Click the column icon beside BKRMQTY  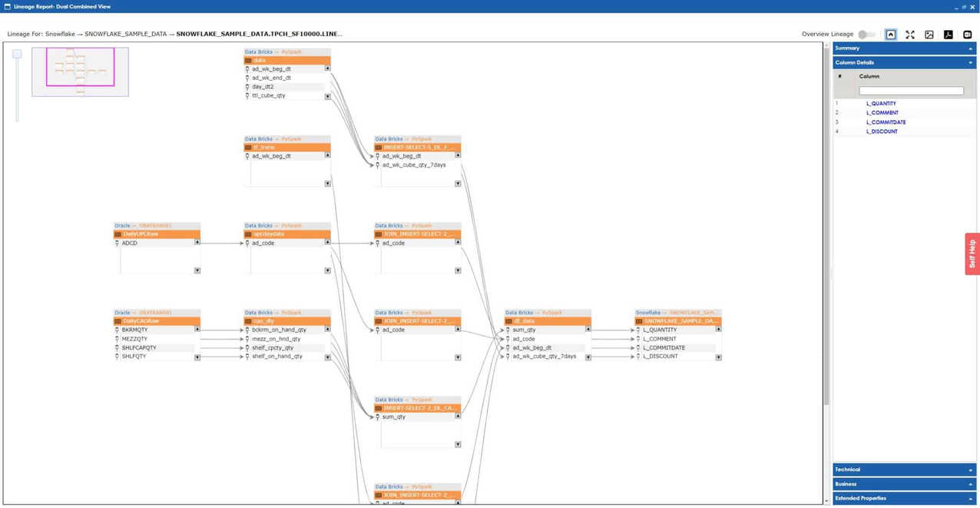117,330
